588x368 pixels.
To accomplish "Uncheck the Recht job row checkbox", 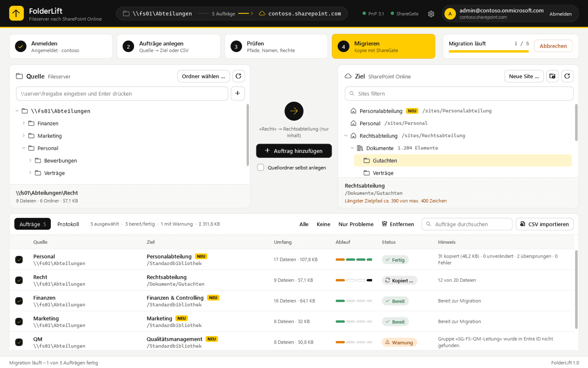I will (19, 280).
